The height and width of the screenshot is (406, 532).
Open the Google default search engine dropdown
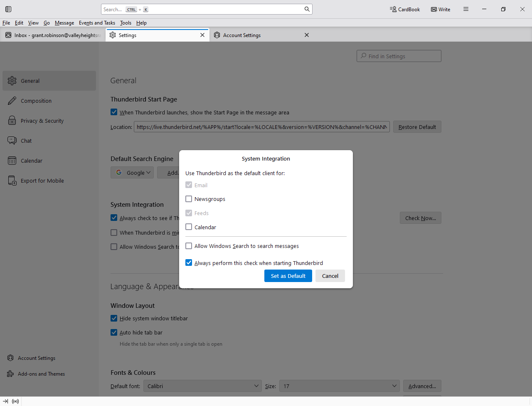pyautogui.click(x=132, y=172)
